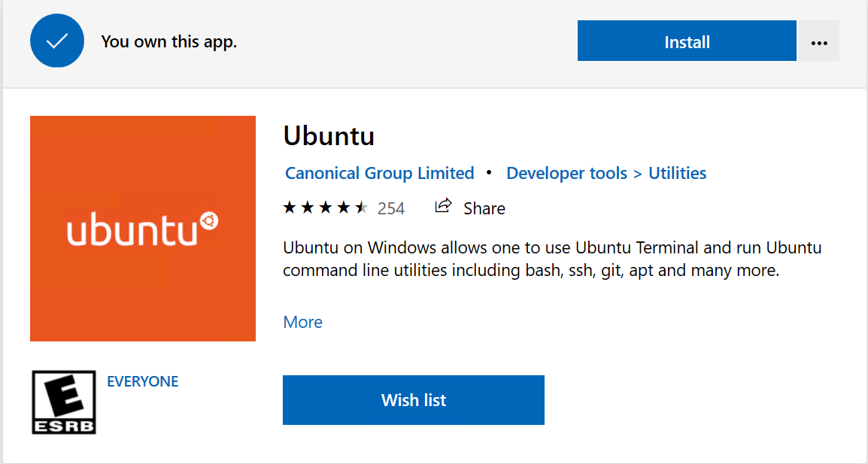Click the star rating display
Screen dimensions: 868x464
[326, 208]
